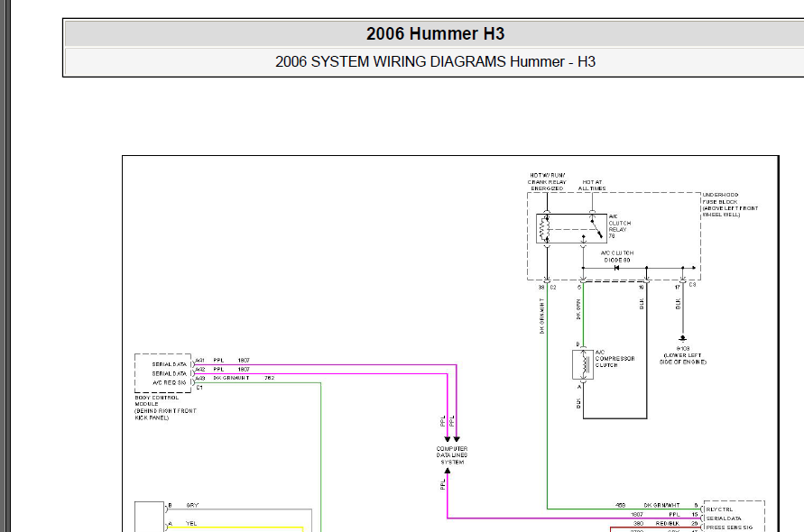Click the '459 DK GRN/WHT' wire label

pyautogui.click(x=647, y=505)
